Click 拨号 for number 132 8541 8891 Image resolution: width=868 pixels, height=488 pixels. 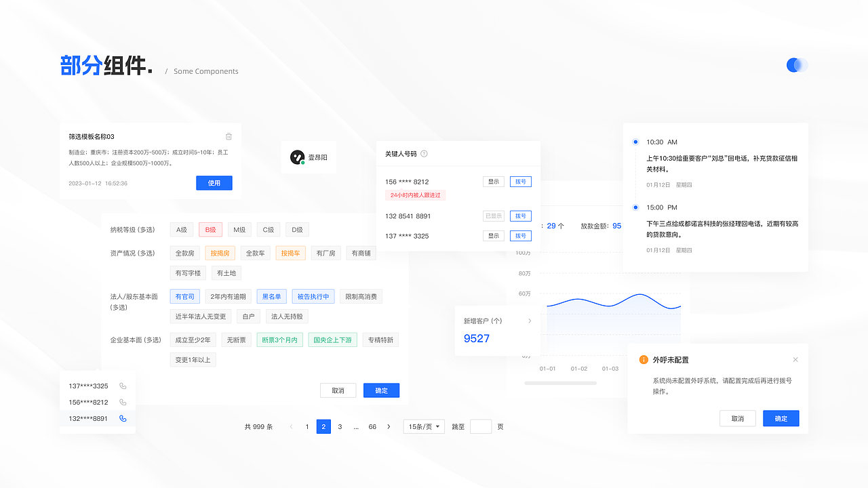[x=521, y=216]
